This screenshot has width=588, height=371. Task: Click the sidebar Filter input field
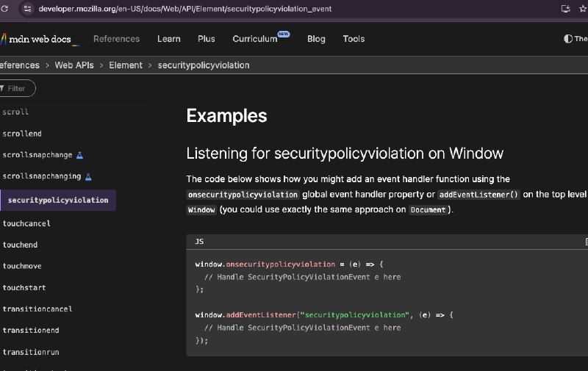18,88
